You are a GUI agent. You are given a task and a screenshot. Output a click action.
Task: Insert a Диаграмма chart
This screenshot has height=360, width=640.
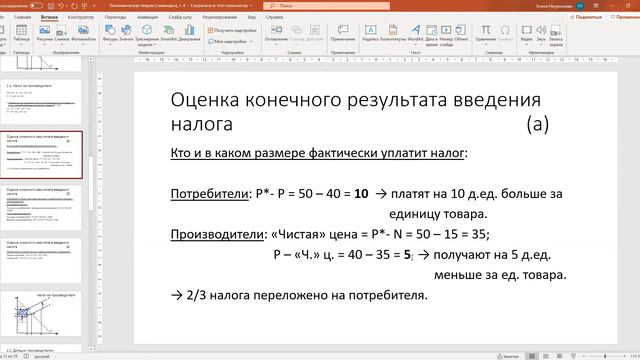(x=189, y=33)
